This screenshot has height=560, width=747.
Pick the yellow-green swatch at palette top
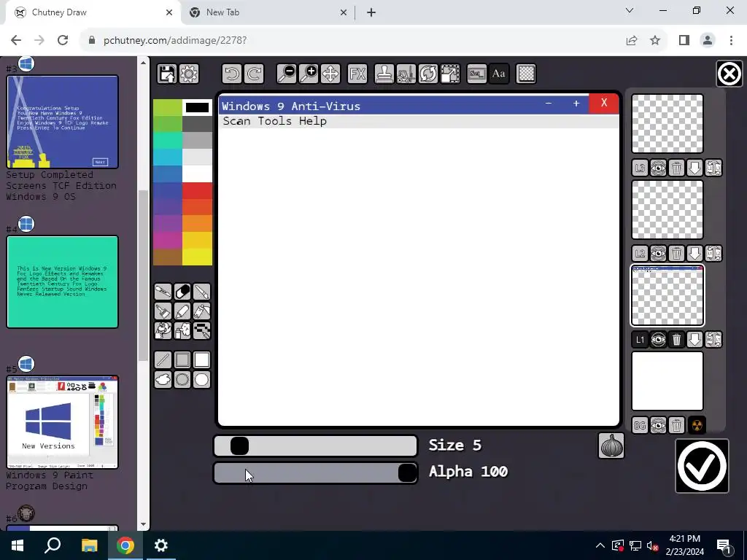(167, 108)
